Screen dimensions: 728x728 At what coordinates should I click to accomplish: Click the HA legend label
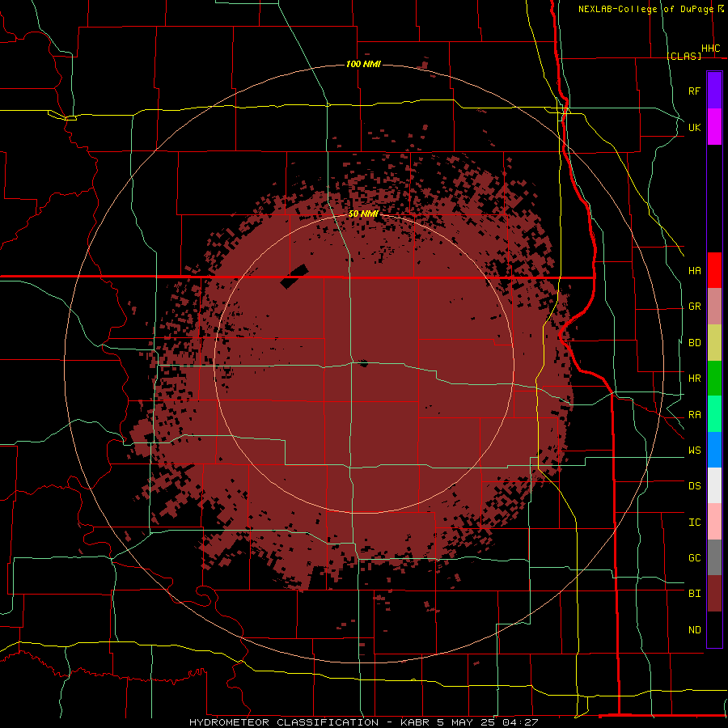[694, 271]
